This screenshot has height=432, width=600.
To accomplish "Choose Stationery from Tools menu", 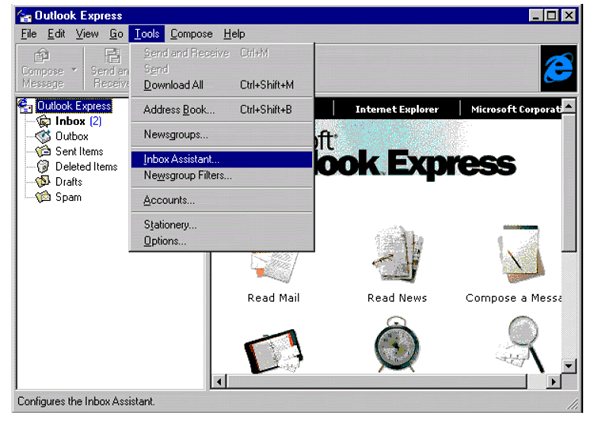I will click(x=222, y=225).
